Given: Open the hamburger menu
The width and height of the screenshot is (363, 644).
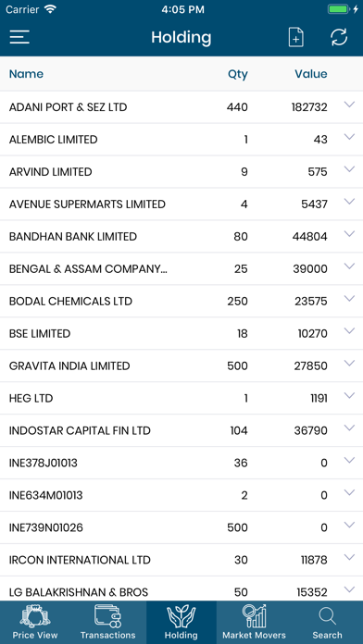Looking at the screenshot, I should [x=19, y=37].
